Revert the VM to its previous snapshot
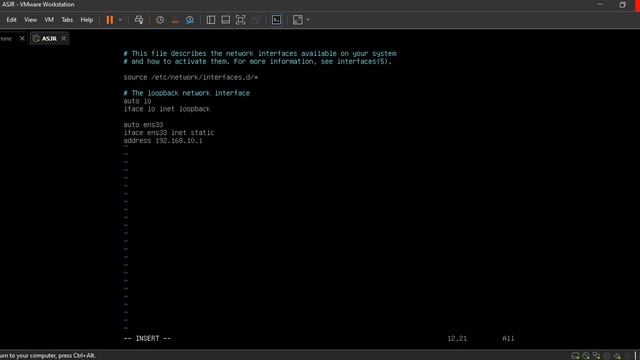 point(175,20)
